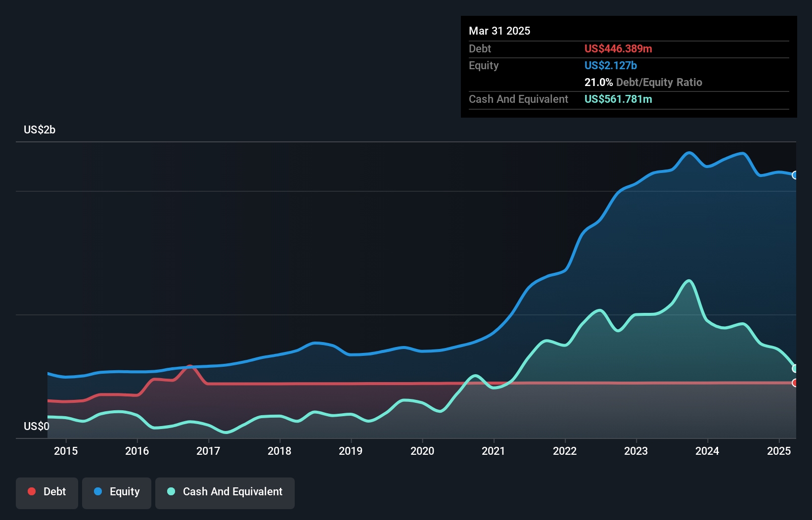Viewport: 812px width, 520px height.
Task: Click the Cash And Equivalent tooltip label
Action: [x=518, y=99]
